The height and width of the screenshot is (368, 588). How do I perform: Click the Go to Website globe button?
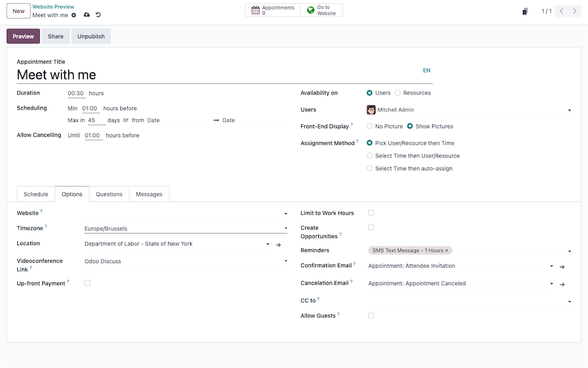(322, 10)
